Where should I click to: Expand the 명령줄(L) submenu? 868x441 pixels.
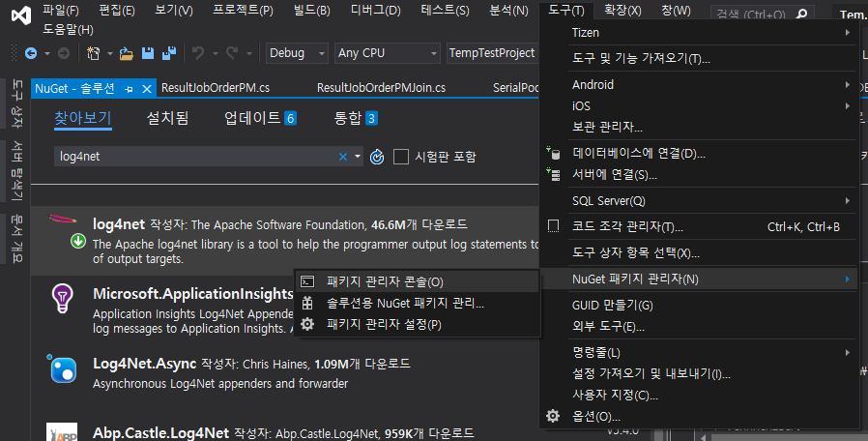[848, 352]
